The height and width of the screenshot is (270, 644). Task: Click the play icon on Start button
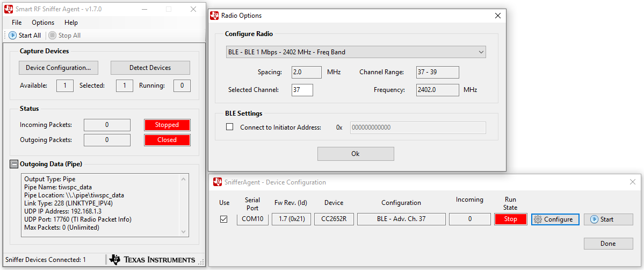[594, 219]
